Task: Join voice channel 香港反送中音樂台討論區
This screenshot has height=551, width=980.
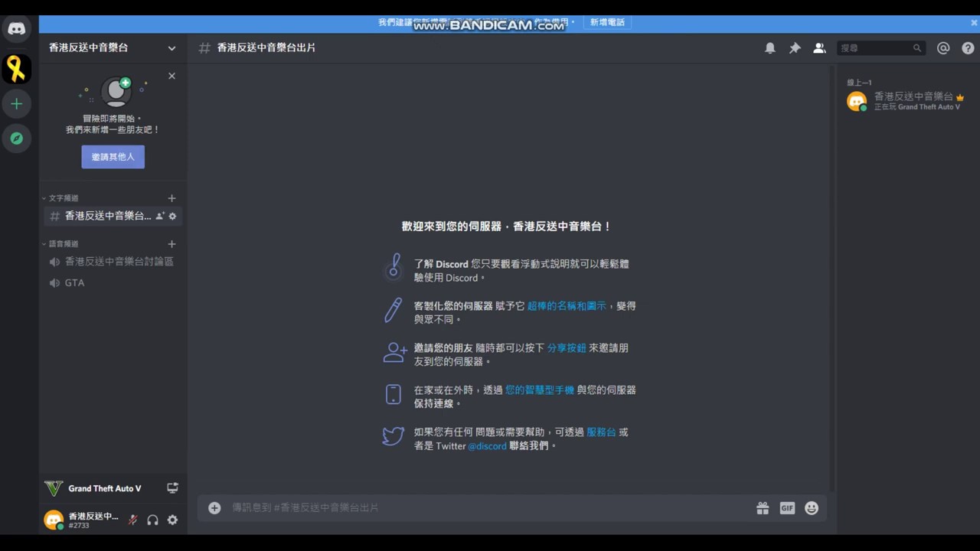Action: (113, 262)
